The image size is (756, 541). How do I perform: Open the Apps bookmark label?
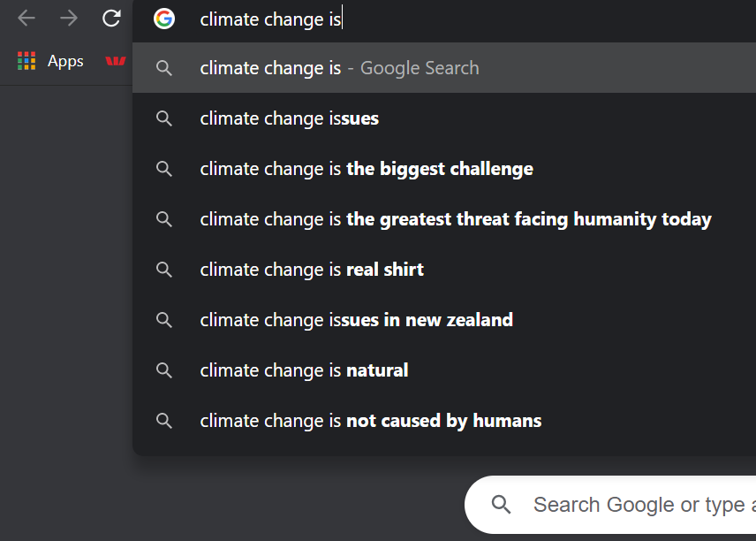(x=65, y=61)
